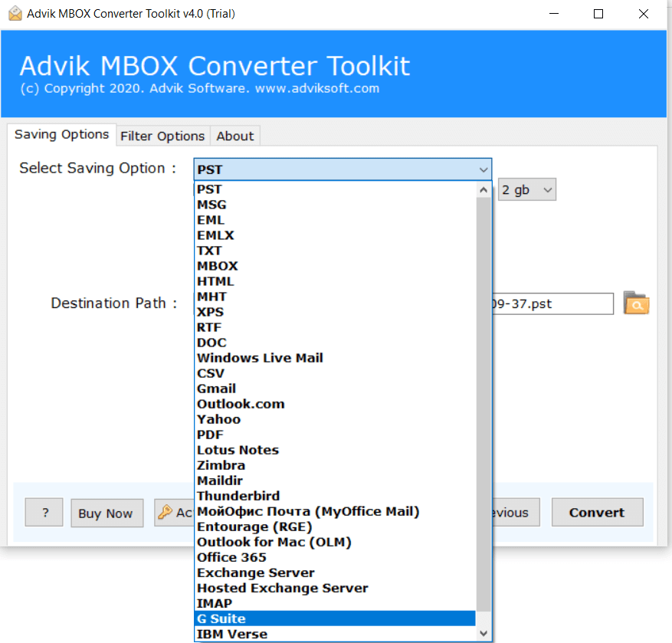The height and width of the screenshot is (643, 672).
Task: Select МойОфис Почта (MyOffice Mail) option
Action: point(335,512)
